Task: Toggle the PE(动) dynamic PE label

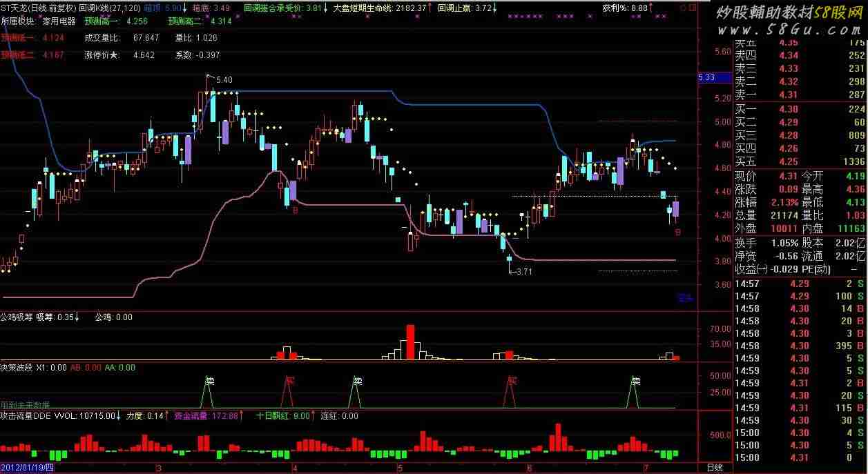Action: (816, 269)
